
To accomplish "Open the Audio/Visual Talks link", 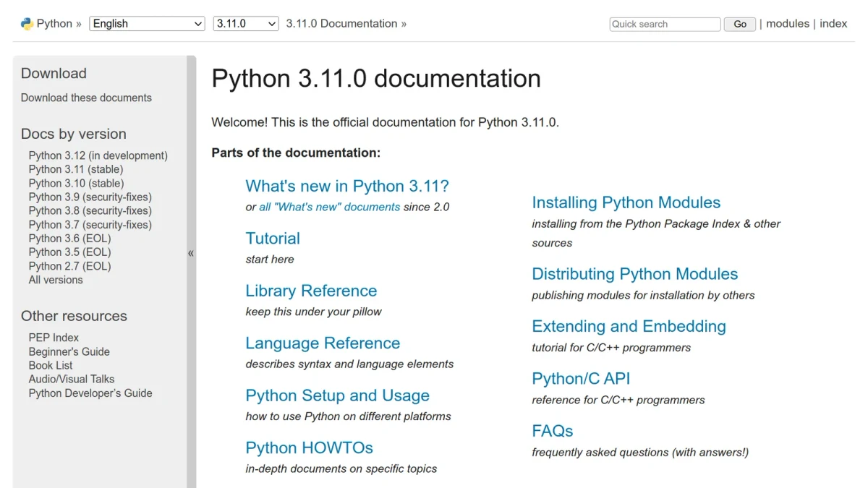I will pos(72,379).
